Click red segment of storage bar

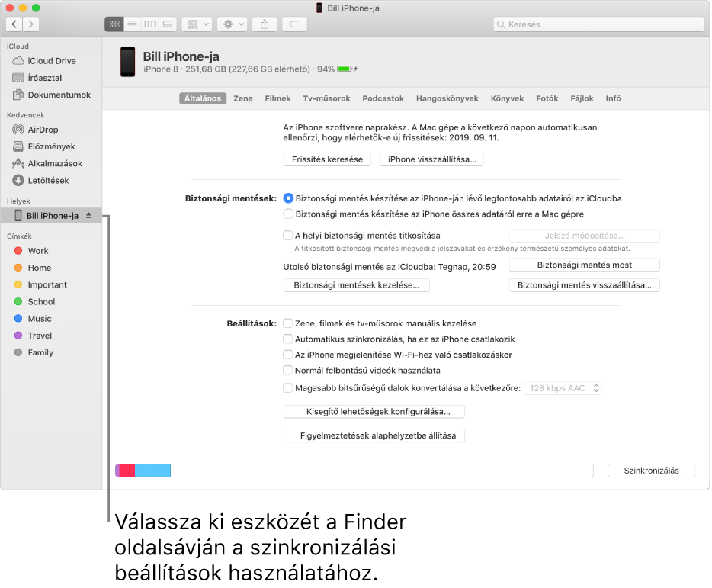(127, 471)
